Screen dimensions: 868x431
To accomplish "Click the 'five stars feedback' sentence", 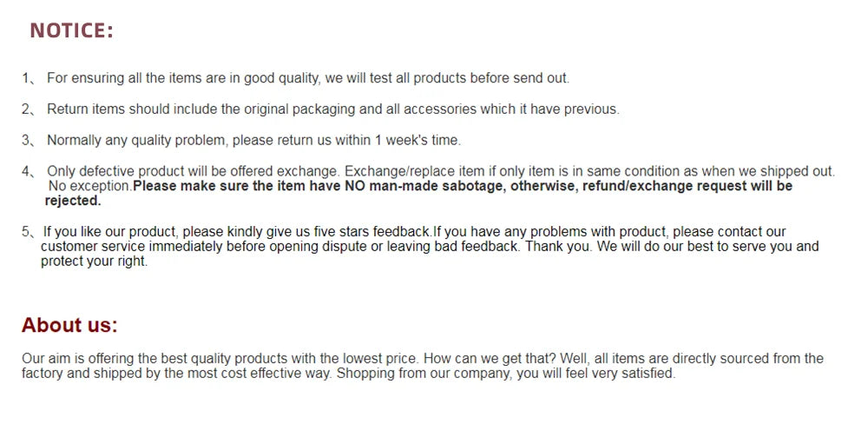I will [238, 231].
